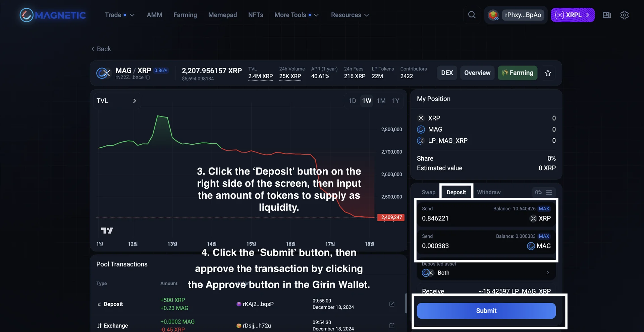Open the DEX view
Screen dimensions: 644x332
coord(447,73)
